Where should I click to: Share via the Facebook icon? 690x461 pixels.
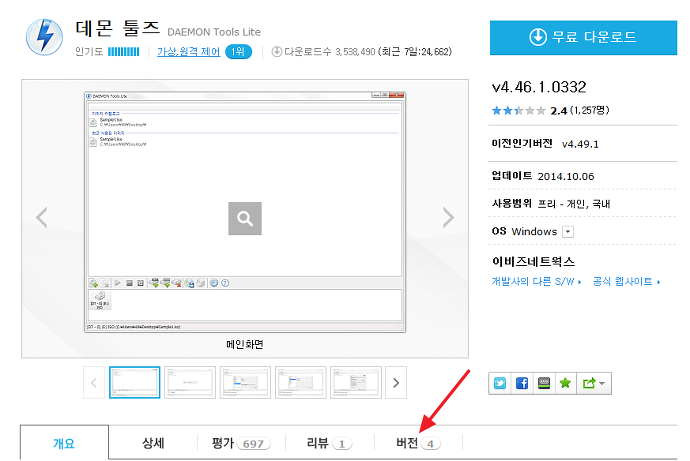522,383
